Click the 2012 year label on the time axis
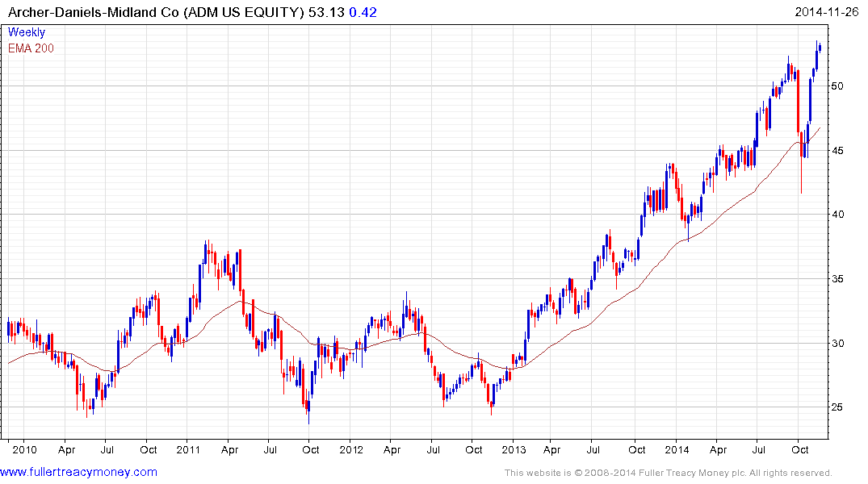Image resolution: width=868 pixels, height=484 pixels. tap(351, 449)
